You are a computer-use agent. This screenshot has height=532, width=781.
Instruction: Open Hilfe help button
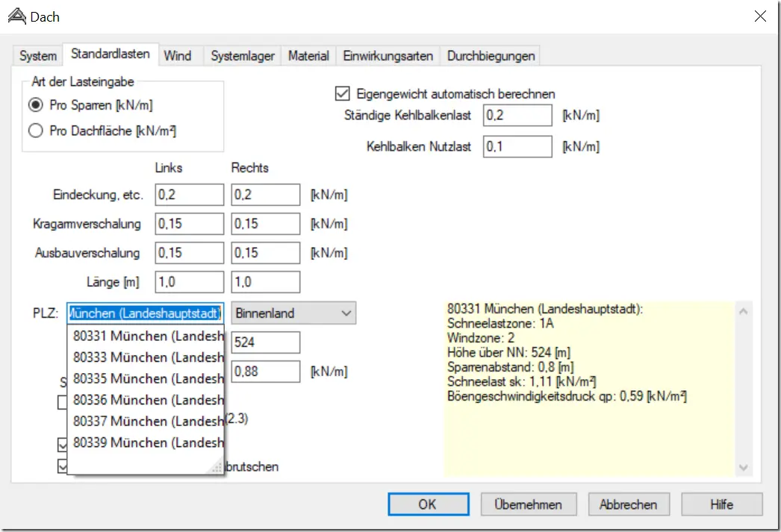(722, 504)
